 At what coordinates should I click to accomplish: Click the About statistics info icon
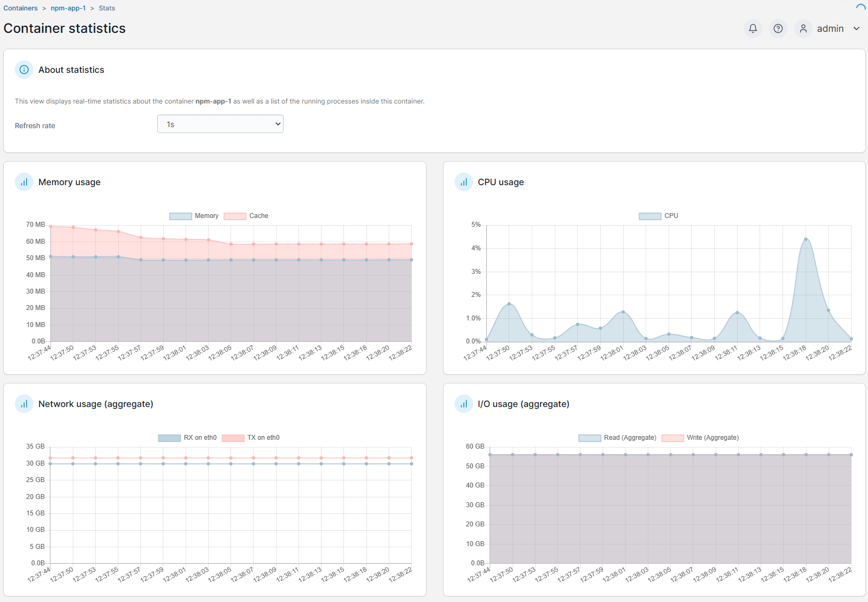click(24, 70)
